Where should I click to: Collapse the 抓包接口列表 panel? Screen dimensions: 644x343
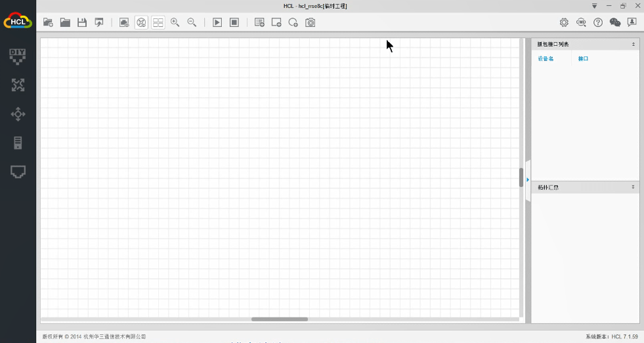pos(633,45)
